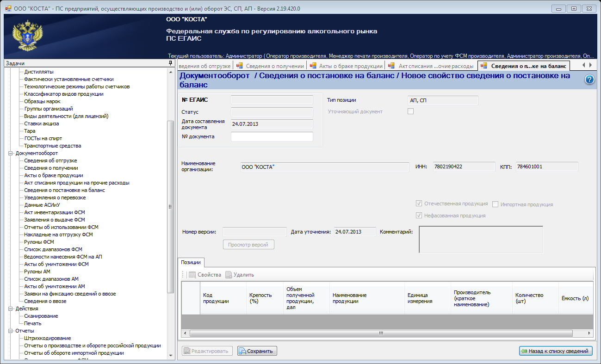This screenshot has height=364, width=601.
Task: Click the grid horizontal scrollbar thumb
Action: [381, 333]
